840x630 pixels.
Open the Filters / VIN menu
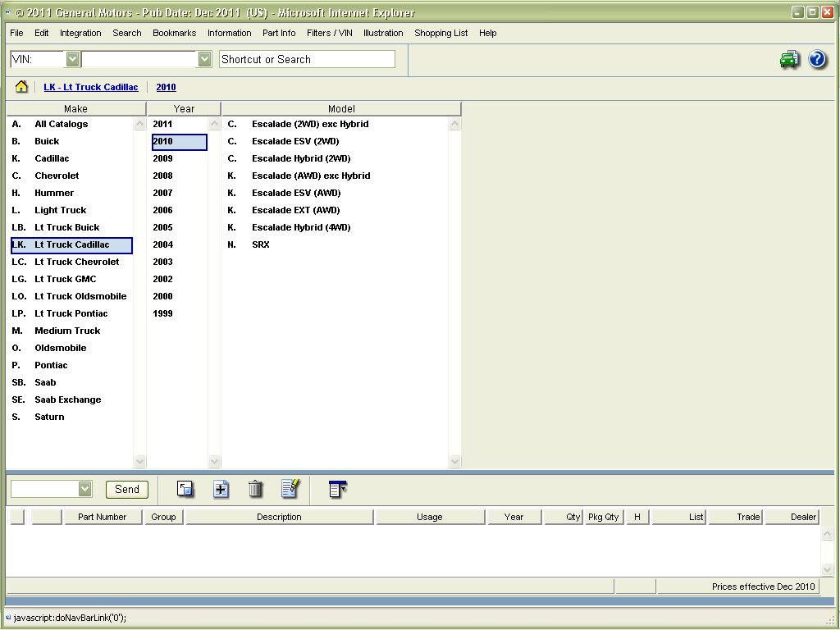point(330,33)
